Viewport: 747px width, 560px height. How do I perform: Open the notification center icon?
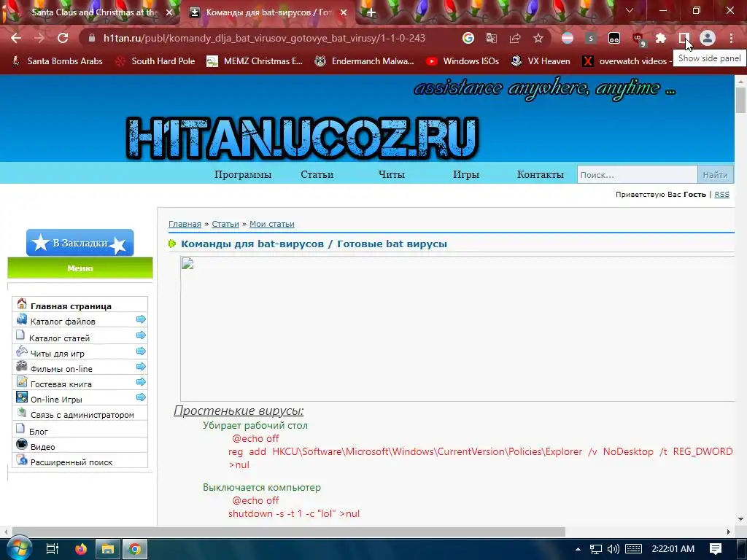(x=716, y=549)
